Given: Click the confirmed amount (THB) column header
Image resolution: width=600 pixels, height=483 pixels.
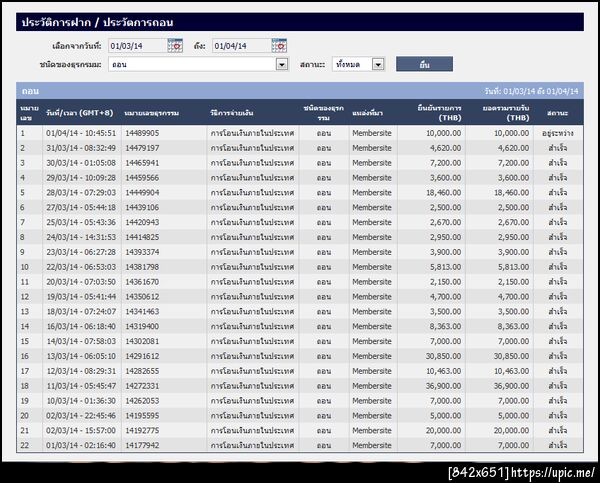Looking at the screenshot, I should 439,113.
